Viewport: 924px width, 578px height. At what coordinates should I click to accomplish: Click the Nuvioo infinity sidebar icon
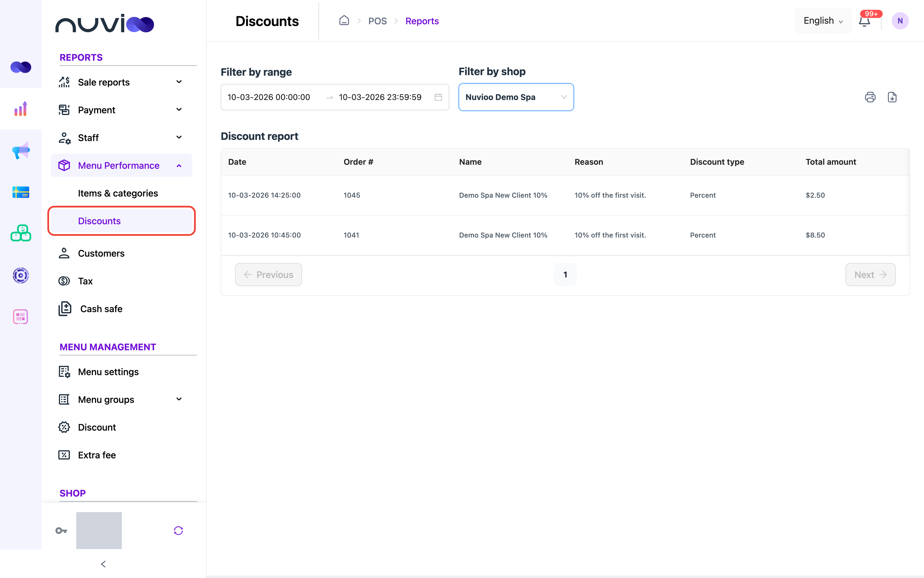(21, 67)
